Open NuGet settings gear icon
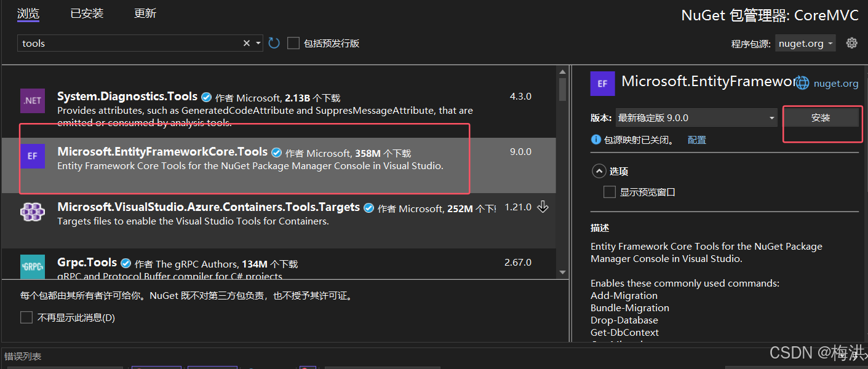868x369 pixels. point(851,43)
